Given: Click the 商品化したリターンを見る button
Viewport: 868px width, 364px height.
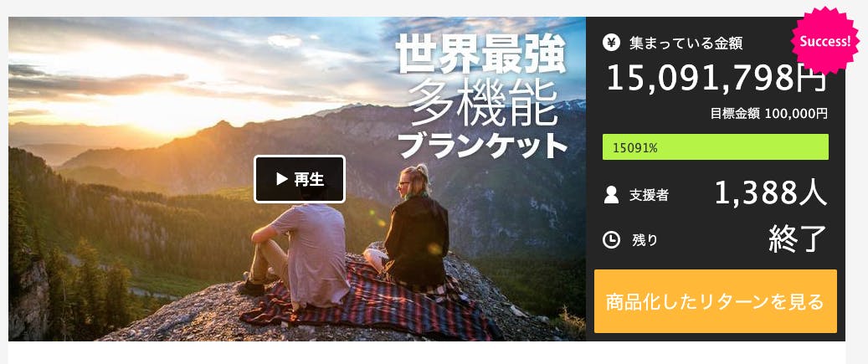Looking at the screenshot, I should tap(715, 301).
